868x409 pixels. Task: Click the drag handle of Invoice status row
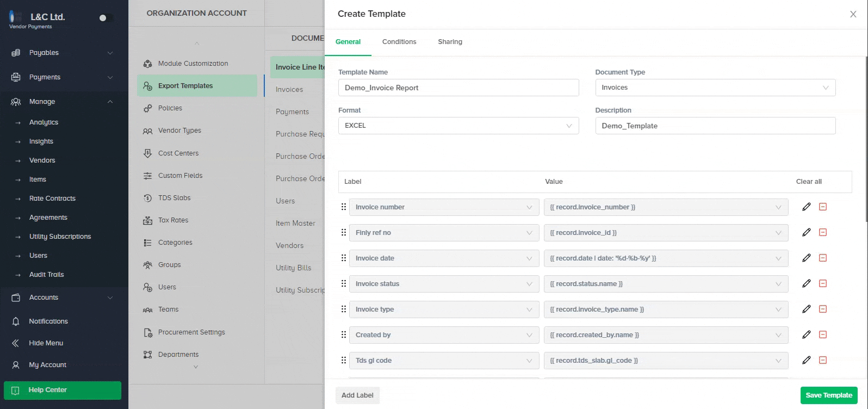point(343,283)
